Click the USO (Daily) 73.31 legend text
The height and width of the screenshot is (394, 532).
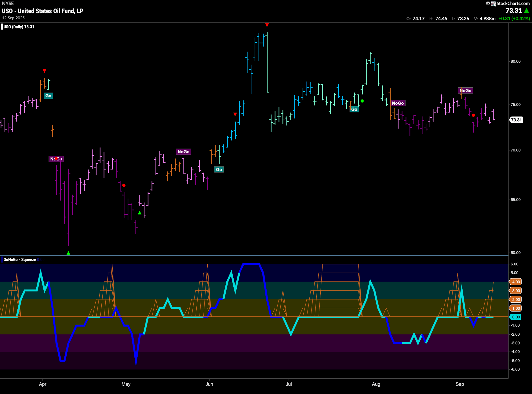[19, 27]
